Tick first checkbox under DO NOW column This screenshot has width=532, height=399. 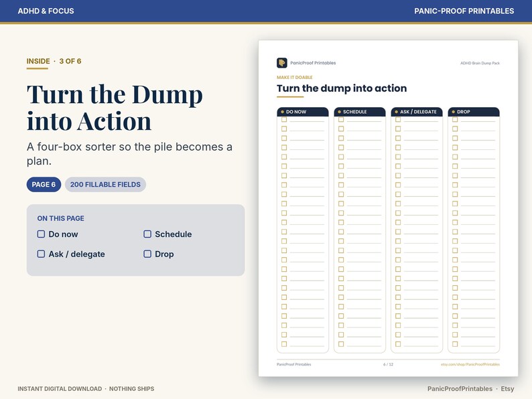(x=284, y=119)
